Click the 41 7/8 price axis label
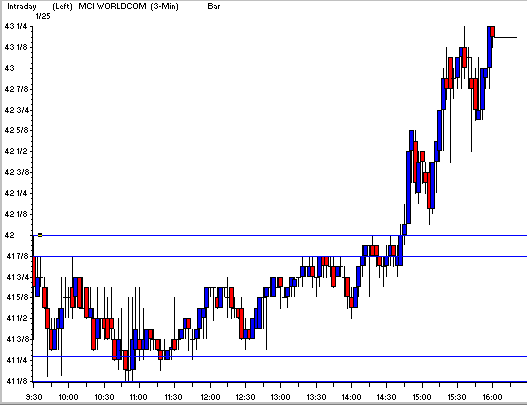 [17, 256]
